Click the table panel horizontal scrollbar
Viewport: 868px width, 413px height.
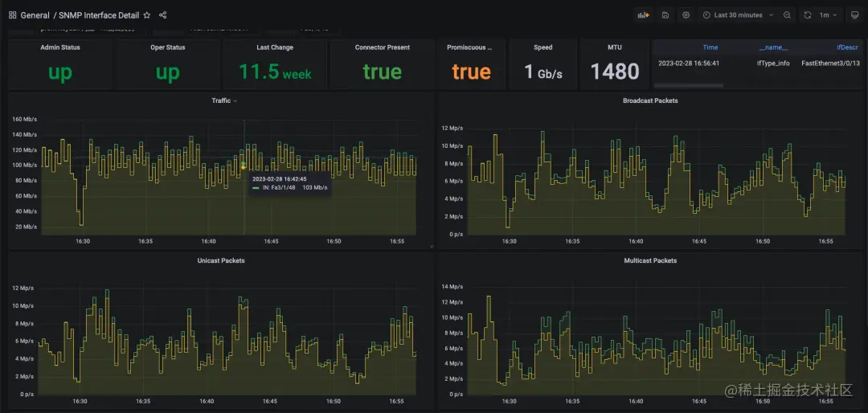pos(689,85)
